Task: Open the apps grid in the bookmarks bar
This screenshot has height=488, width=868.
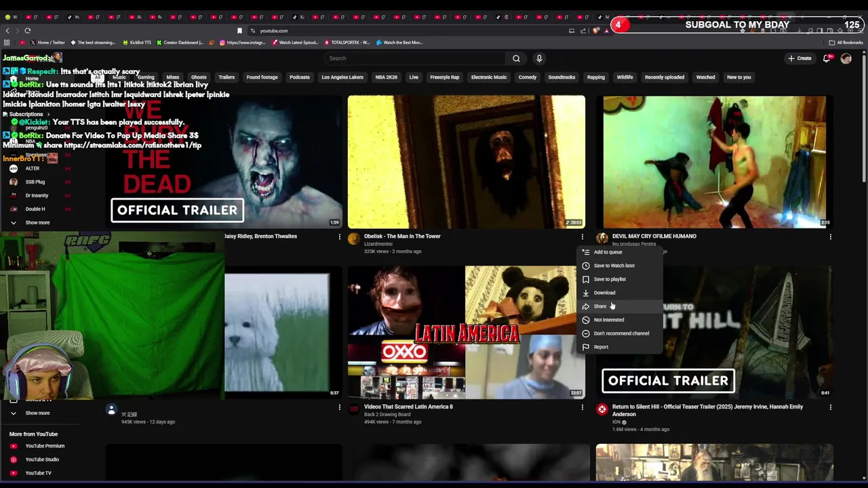Action: click(x=7, y=42)
